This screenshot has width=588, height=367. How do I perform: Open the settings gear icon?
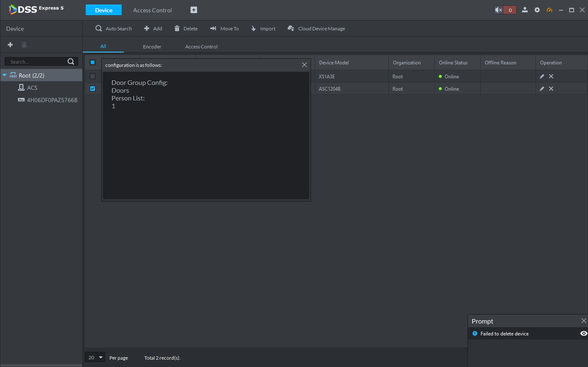(537, 10)
